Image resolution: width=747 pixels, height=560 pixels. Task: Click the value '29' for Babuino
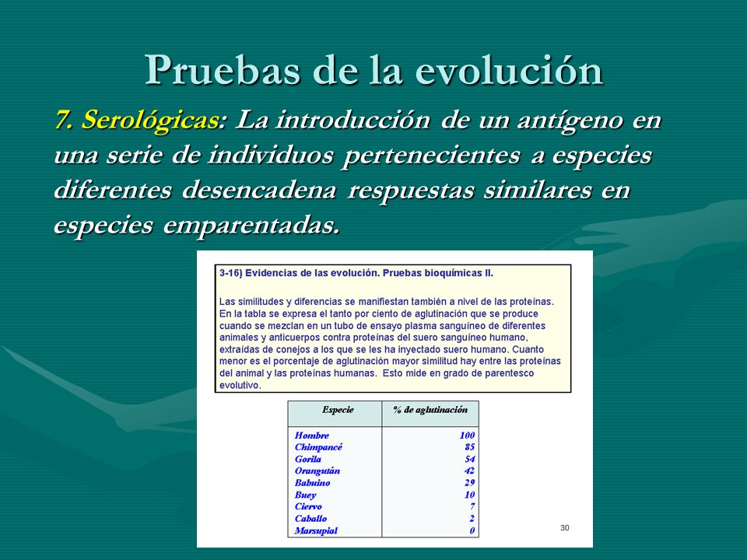(470, 483)
